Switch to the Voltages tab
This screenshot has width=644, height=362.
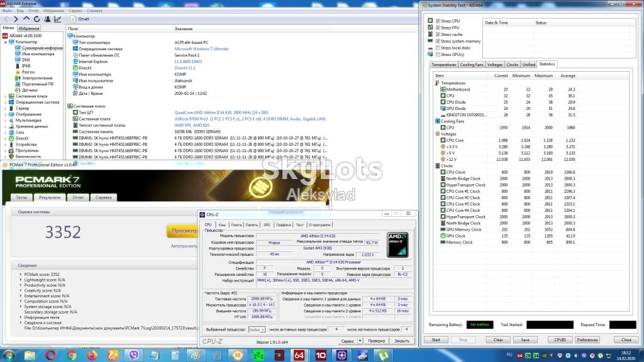point(494,65)
